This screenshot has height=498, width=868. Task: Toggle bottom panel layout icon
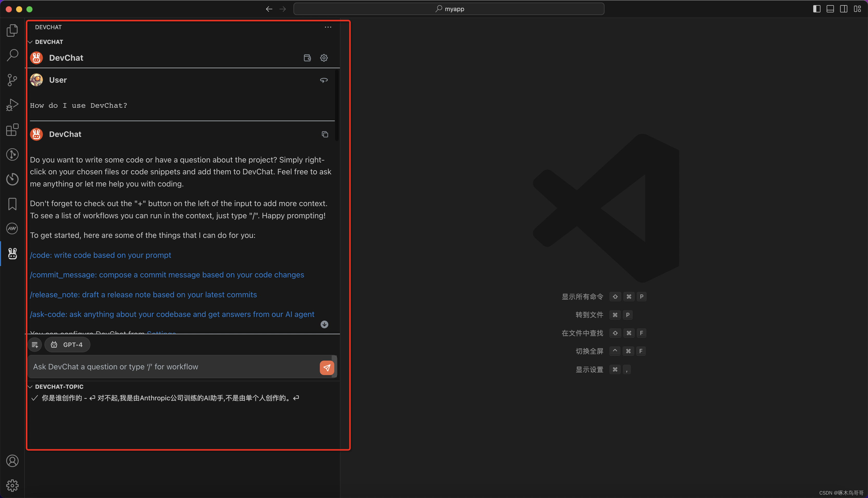point(830,9)
